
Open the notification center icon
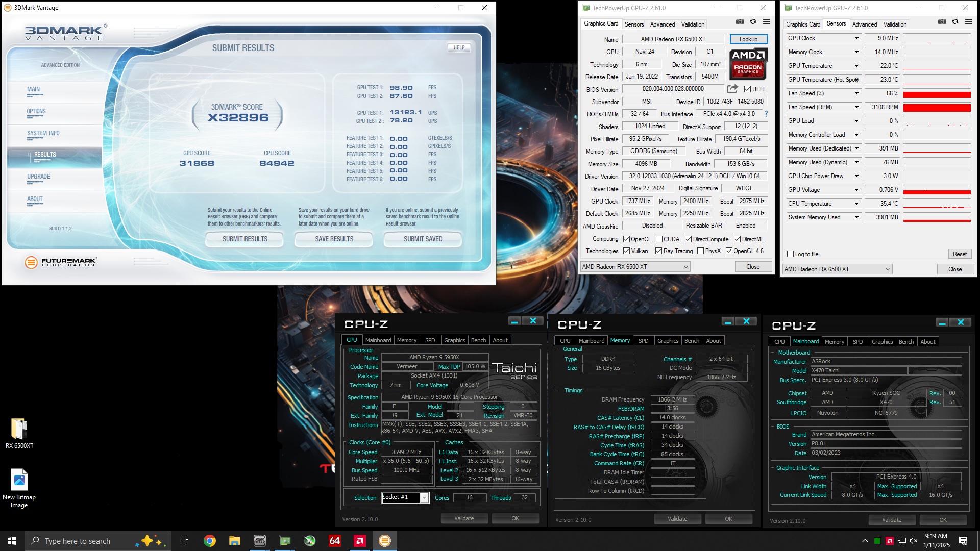963,541
